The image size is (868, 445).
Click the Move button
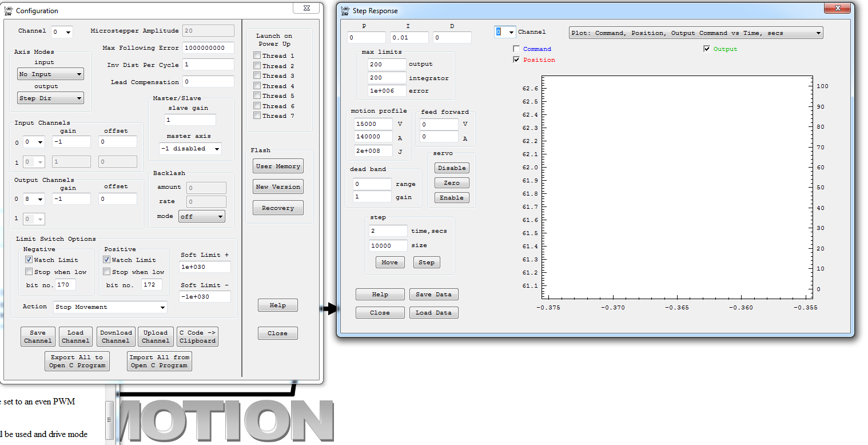pyautogui.click(x=390, y=263)
